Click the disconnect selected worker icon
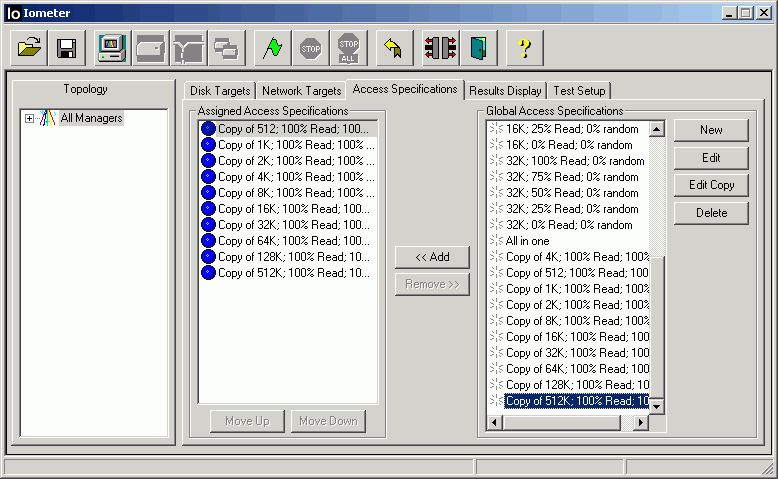This screenshot has width=778, height=479. click(x=440, y=48)
